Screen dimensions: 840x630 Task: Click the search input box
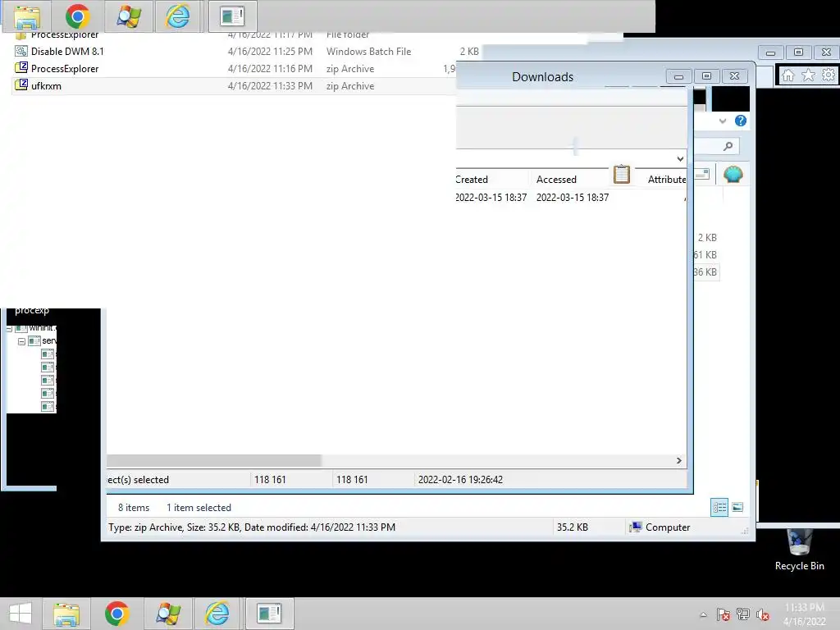click(x=716, y=146)
